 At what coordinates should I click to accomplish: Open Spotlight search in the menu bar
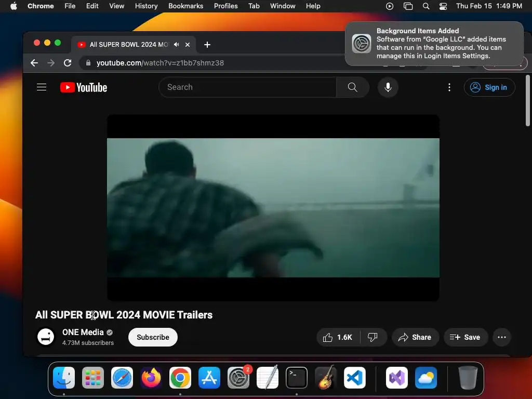pyautogui.click(x=426, y=6)
